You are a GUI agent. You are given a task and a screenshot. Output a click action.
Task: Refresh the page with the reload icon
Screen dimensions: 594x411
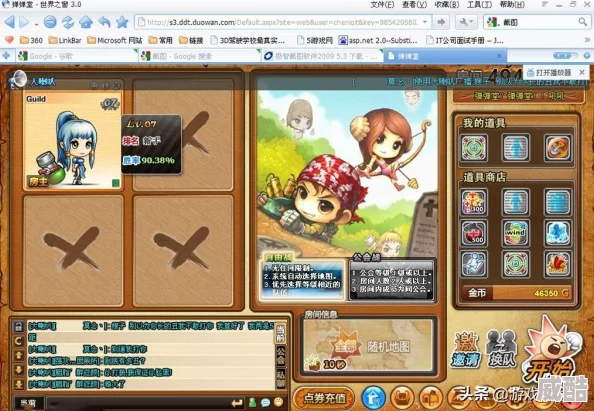[x=68, y=22]
